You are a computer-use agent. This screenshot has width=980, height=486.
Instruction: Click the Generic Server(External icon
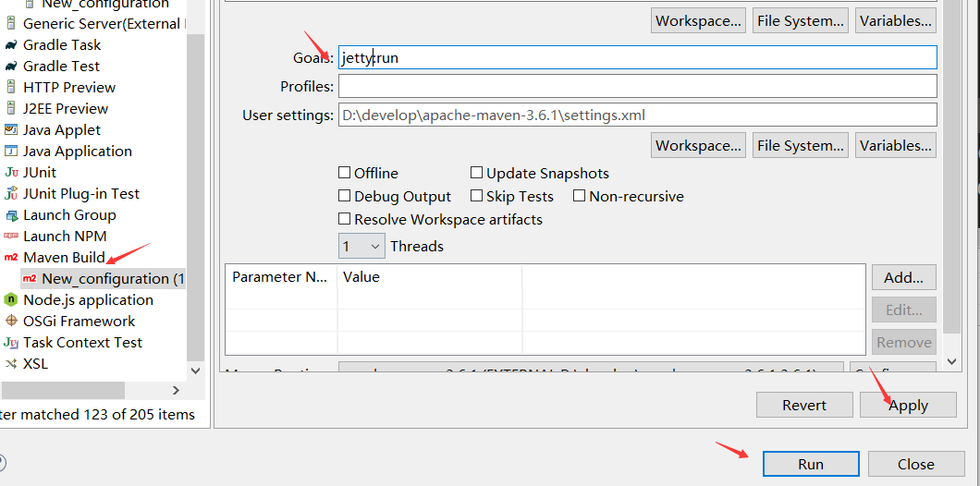point(10,24)
